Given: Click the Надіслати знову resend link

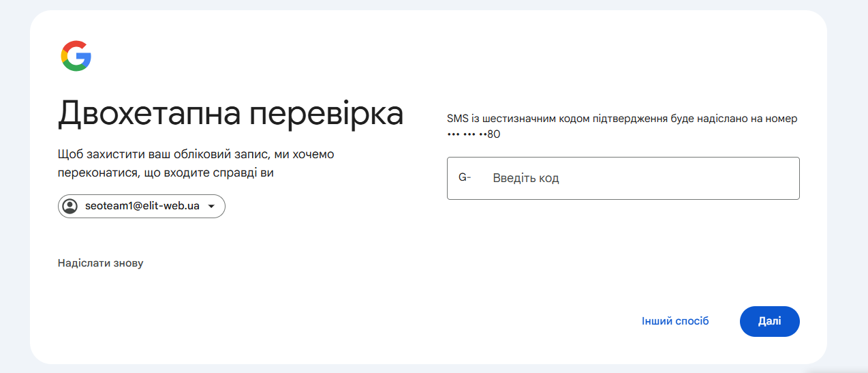Looking at the screenshot, I should (100, 263).
